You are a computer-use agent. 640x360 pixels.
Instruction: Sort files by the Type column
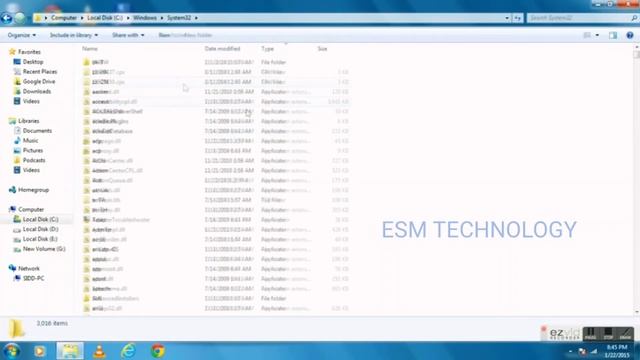(267, 49)
